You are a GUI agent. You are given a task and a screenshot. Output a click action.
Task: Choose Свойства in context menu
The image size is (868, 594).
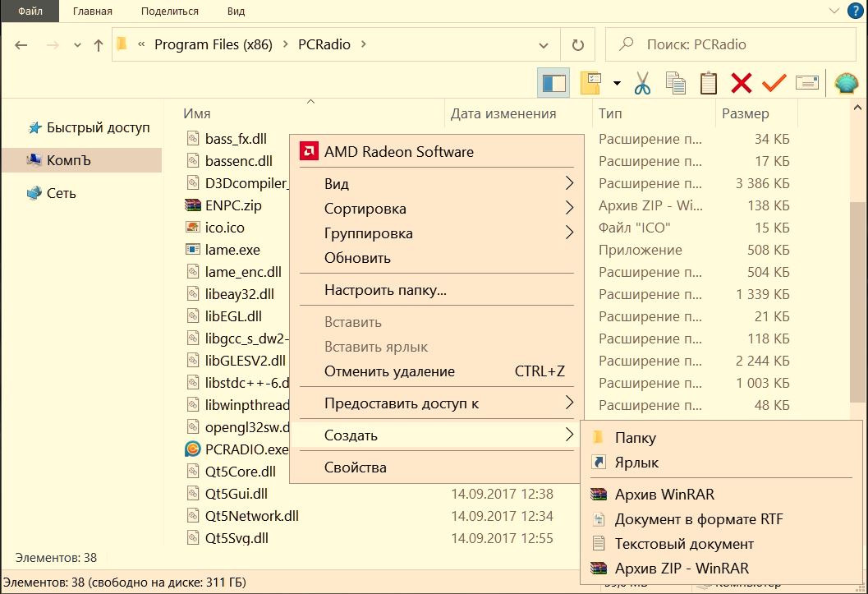point(436,467)
